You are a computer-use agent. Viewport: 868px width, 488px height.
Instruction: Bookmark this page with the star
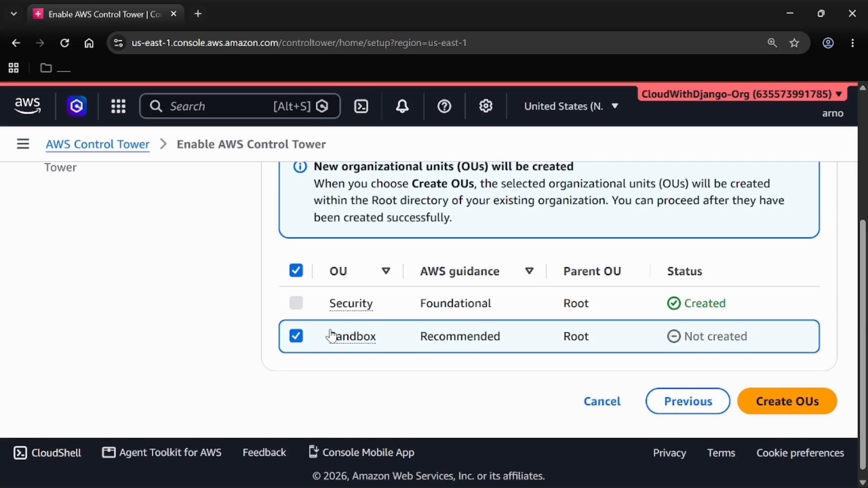coord(794,43)
